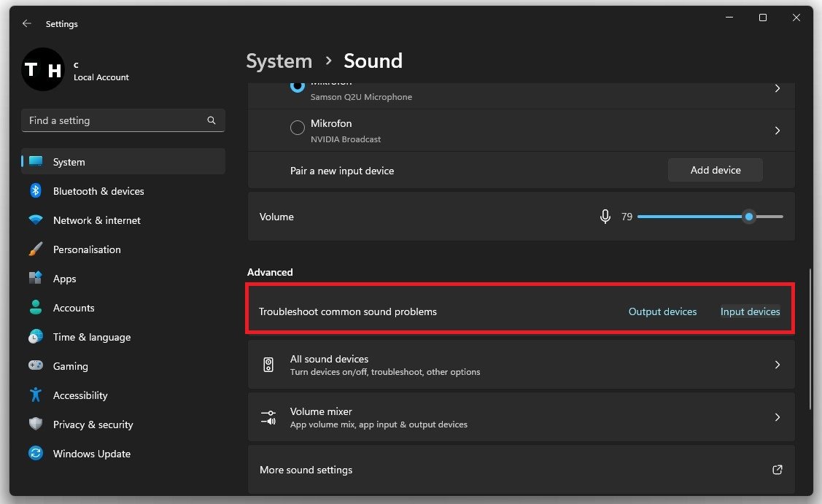This screenshot has width=822, height=504.
Task: Click the Find a setting search box
Action: (x=113, y=120)
